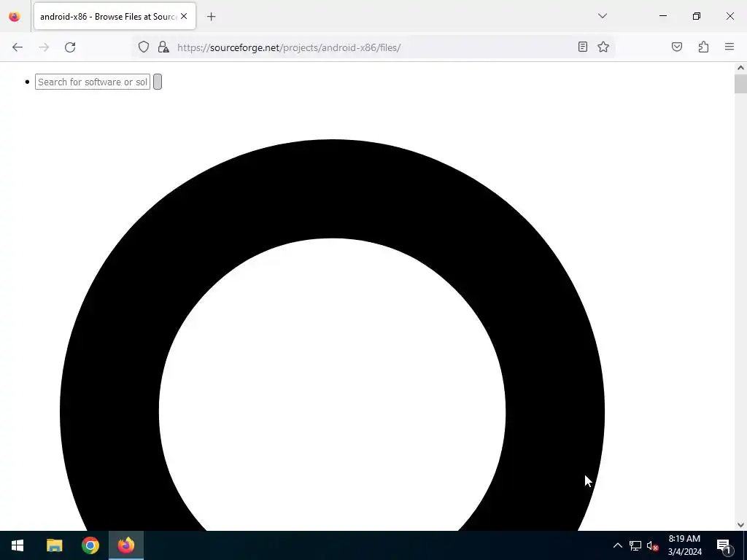This screenshot has width=747, height=560.
Task: Open a new browser tab
Action: pyautogui.click(x=211, y=17)
